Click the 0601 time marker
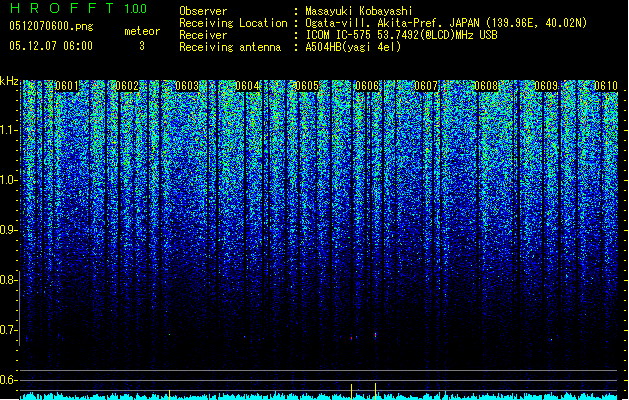This screenshot has height=400, width=629. pos(67,86)
